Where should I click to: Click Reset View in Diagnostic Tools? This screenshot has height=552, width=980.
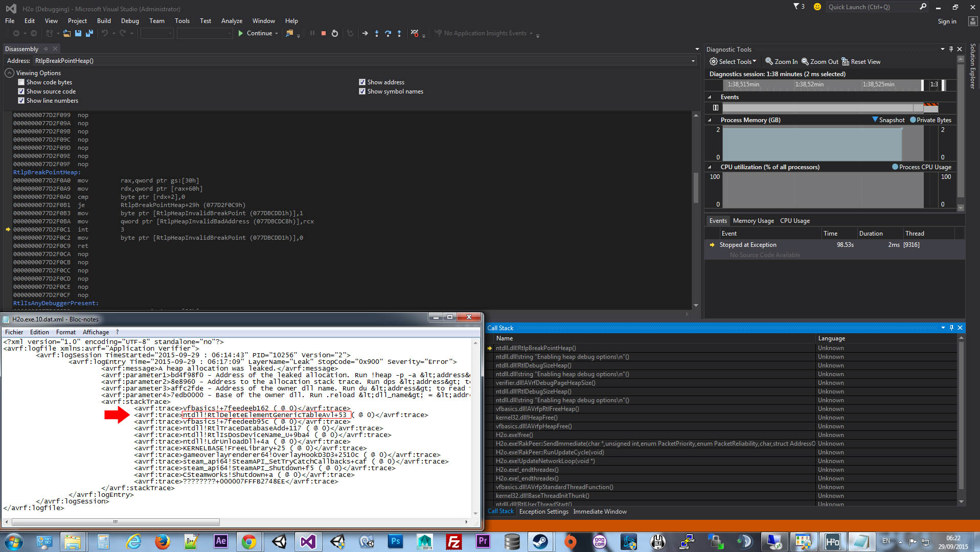click(861, 62)
